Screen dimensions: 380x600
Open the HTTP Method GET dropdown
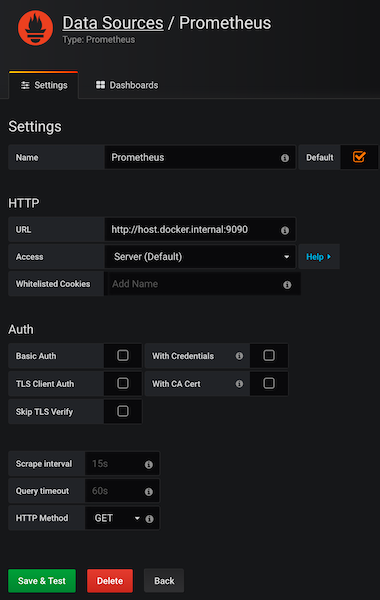[114, 518]
